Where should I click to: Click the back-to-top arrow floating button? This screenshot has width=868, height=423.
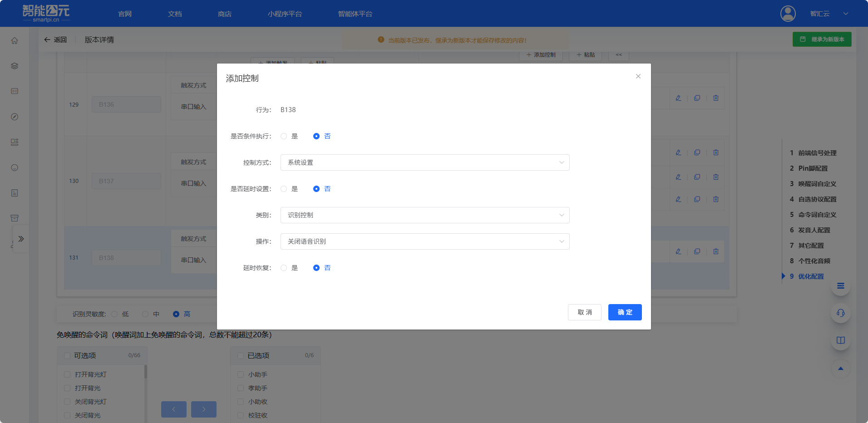coord(840,369)
